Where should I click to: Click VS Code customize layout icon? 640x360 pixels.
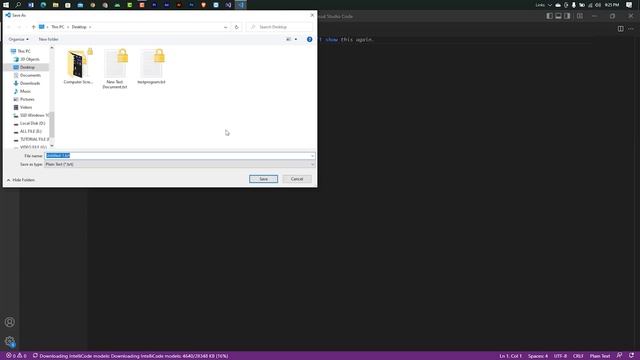[580, 16]
